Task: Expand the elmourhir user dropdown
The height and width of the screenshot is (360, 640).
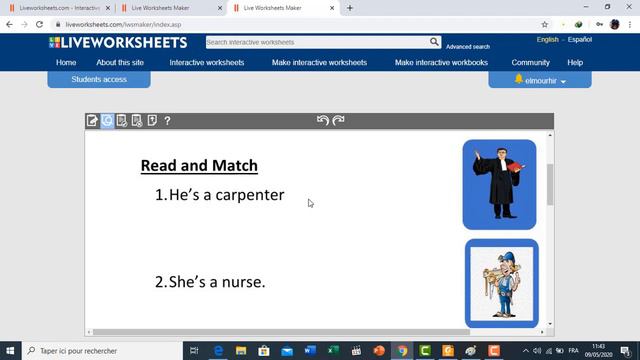Action: 563,81
